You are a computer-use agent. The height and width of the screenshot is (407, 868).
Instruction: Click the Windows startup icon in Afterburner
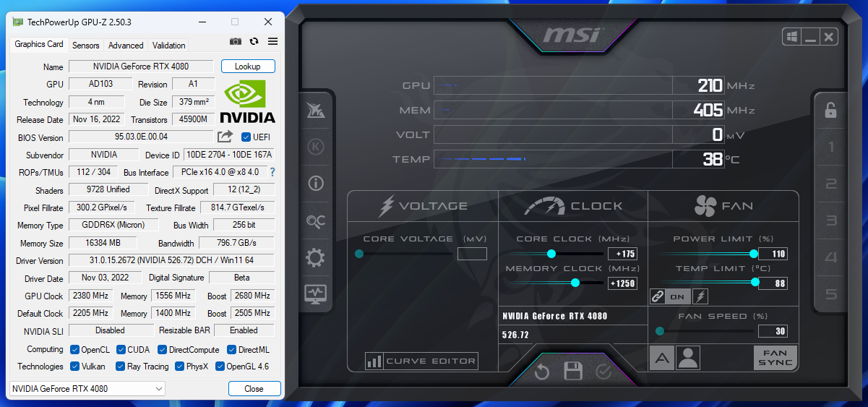(x=792, y=36)
